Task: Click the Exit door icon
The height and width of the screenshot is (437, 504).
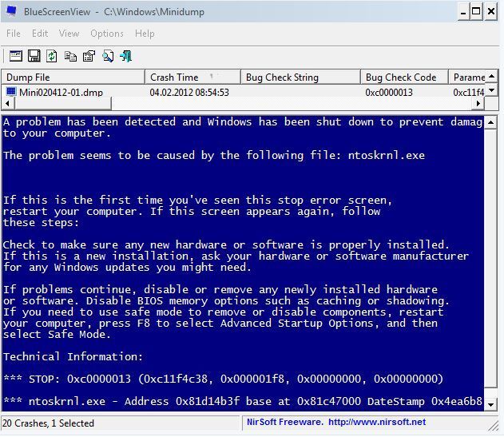Action: click(125, 56)
